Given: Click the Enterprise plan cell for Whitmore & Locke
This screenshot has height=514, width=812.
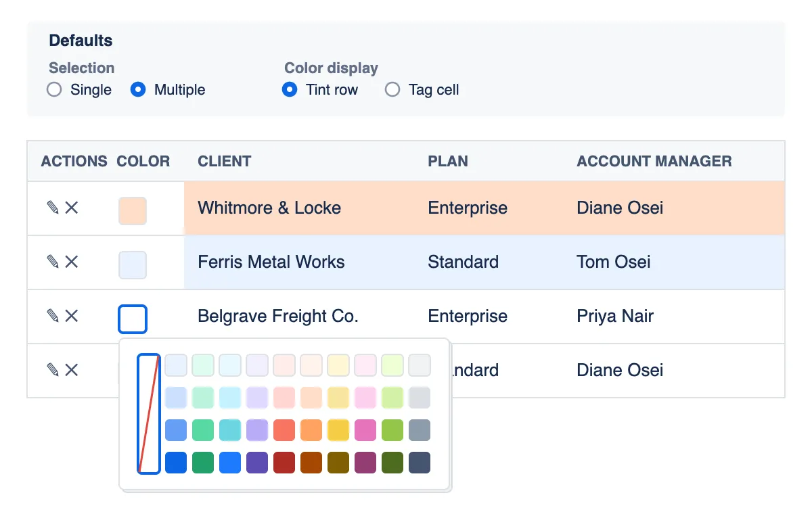Looking at the screenshot, I should tap(489, 208).
